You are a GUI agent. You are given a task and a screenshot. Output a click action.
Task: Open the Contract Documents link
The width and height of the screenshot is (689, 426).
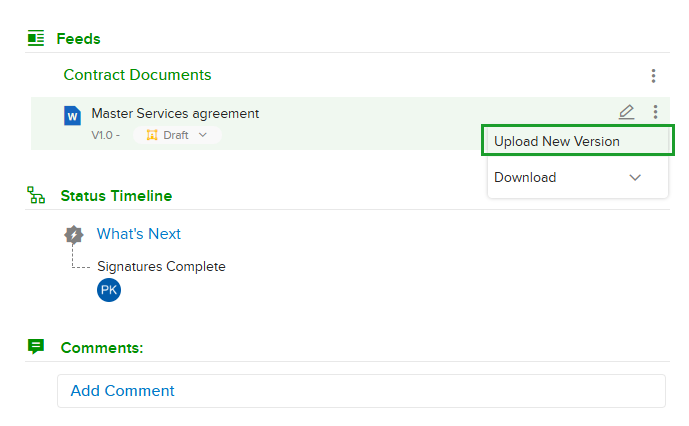[x=137, y=75]
